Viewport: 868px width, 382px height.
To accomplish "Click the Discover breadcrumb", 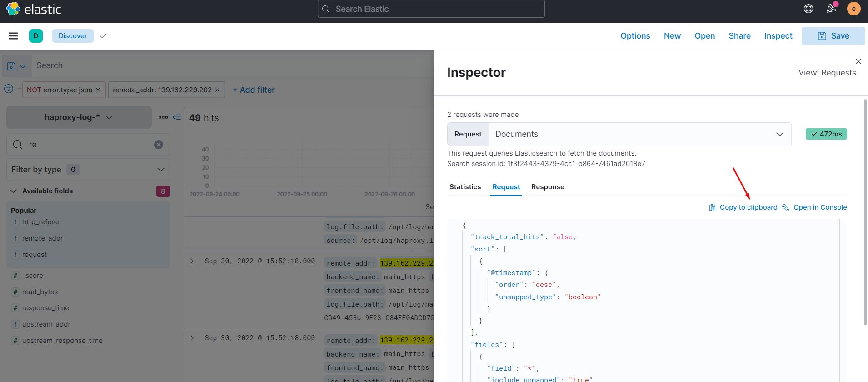I will tap(73, 36).
